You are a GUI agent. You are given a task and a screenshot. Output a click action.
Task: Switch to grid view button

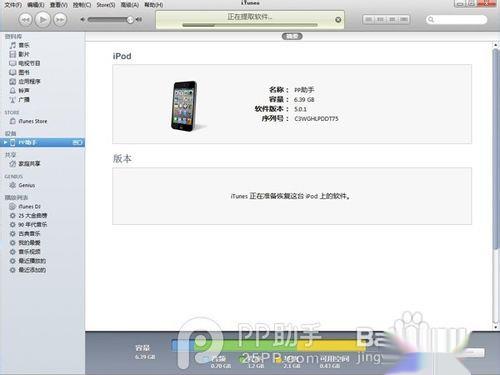click(x=392, y=19)
